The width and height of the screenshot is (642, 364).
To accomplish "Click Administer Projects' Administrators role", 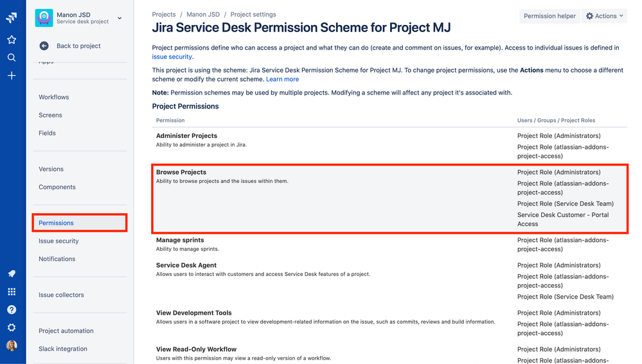I will 559,136.
